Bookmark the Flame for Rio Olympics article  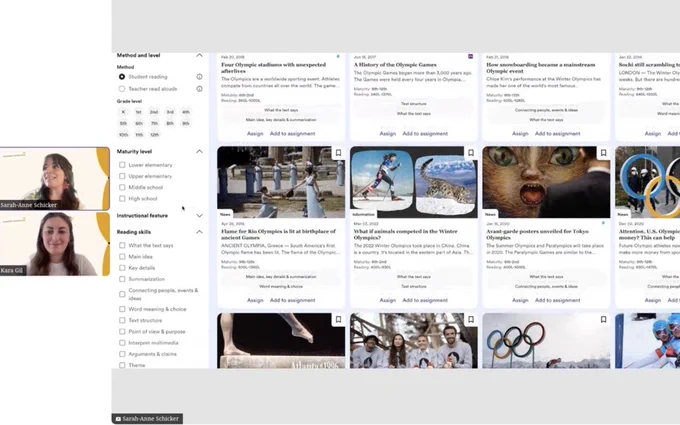pyautogui.click(x=338, y=153)
